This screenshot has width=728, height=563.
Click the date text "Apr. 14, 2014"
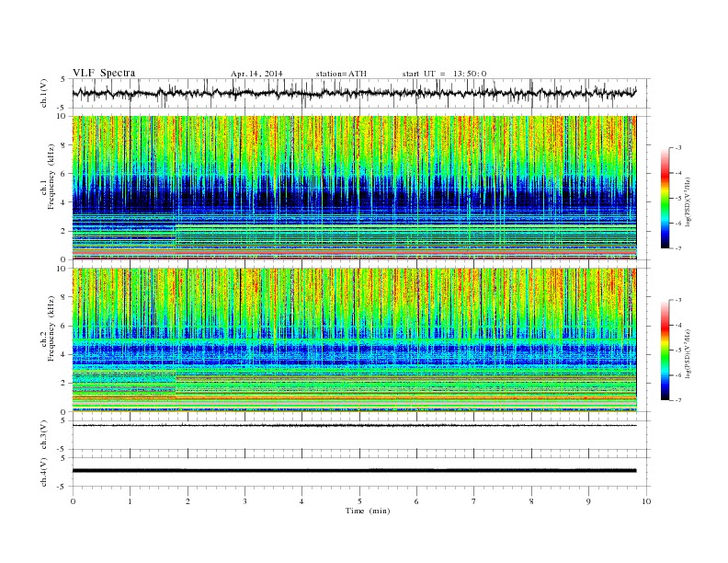click(x=256, y=74)
